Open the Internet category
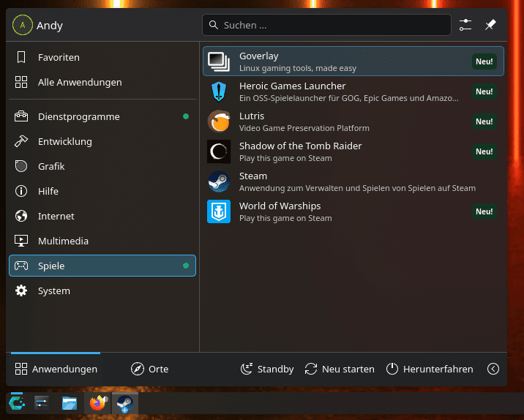Image resolution: width=524 pixels, height=420 pixels. click(102, 216)
